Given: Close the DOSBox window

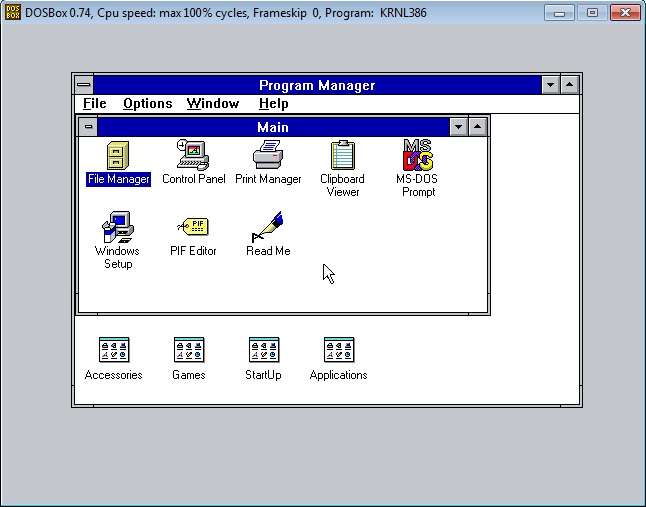Looking at the screenshot, I should [625, 13].
